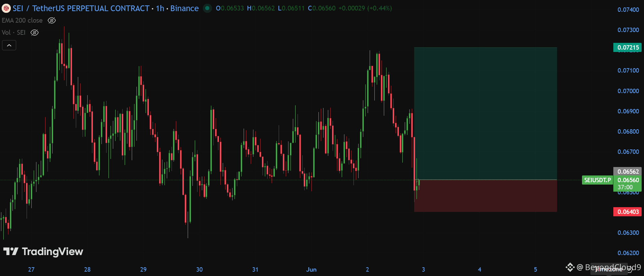This screenshot has height=276, width=644.
Task: Click the green 0.06560 current price label
Action: click(x=628, y=180)
